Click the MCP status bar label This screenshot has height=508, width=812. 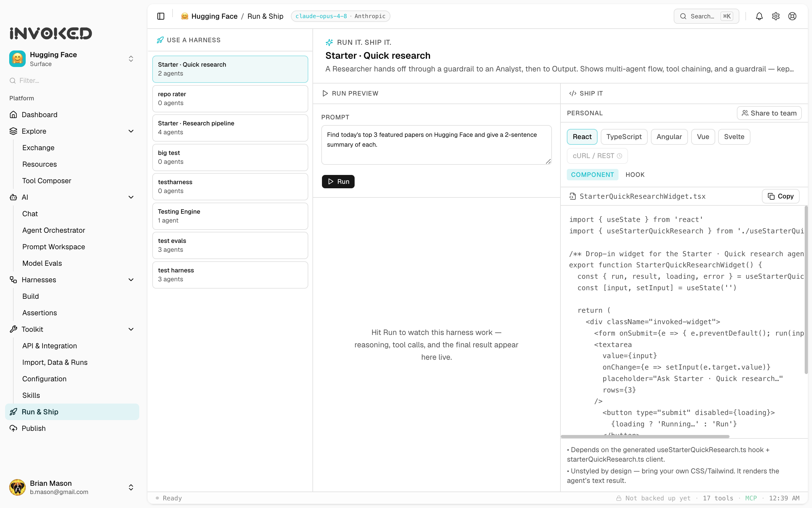pos(751,498)
